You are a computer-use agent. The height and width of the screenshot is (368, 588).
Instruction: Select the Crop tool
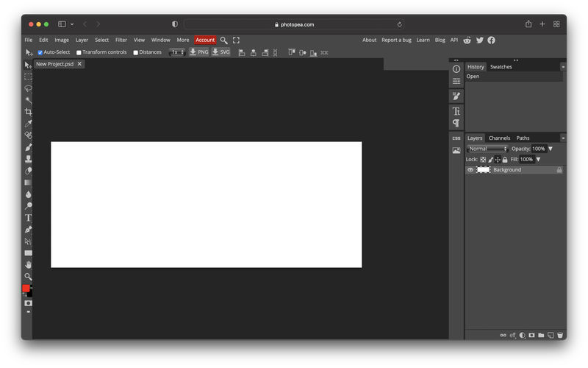pyautogui.click(x=28, y=112)
